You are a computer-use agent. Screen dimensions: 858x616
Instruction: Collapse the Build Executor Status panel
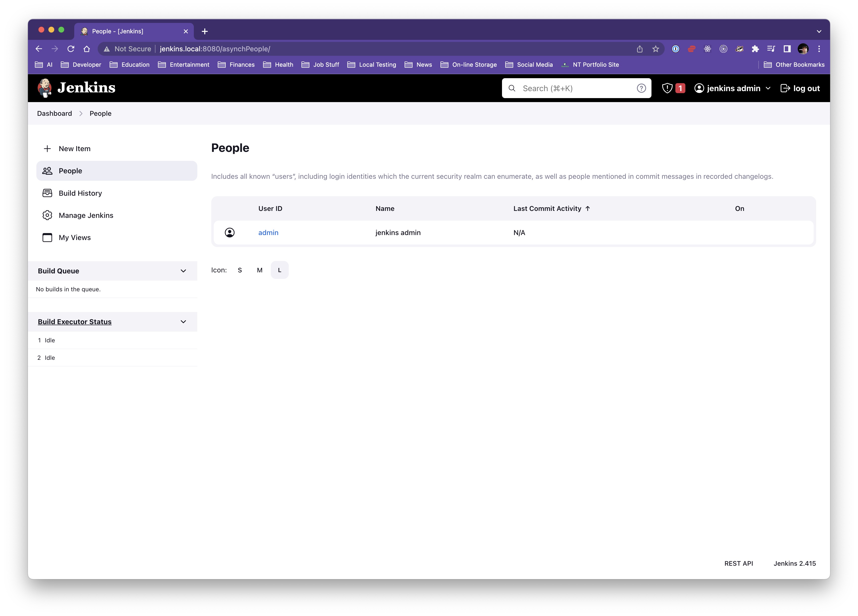tap(183, 322)
